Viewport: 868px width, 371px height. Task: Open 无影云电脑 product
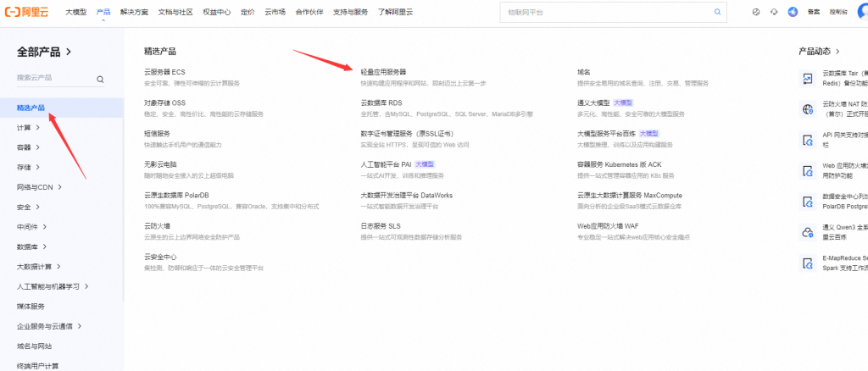click(x=160, y=164)
